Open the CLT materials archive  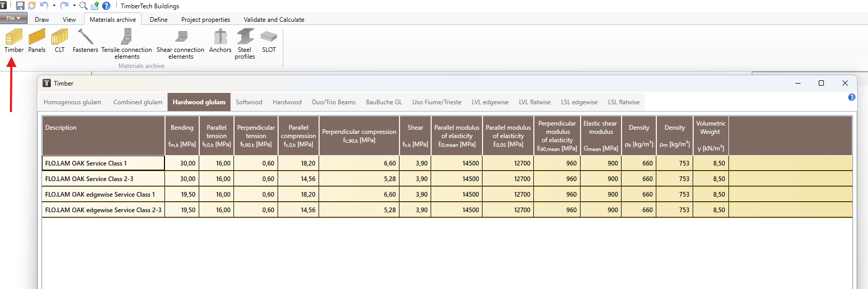[60, 41]
